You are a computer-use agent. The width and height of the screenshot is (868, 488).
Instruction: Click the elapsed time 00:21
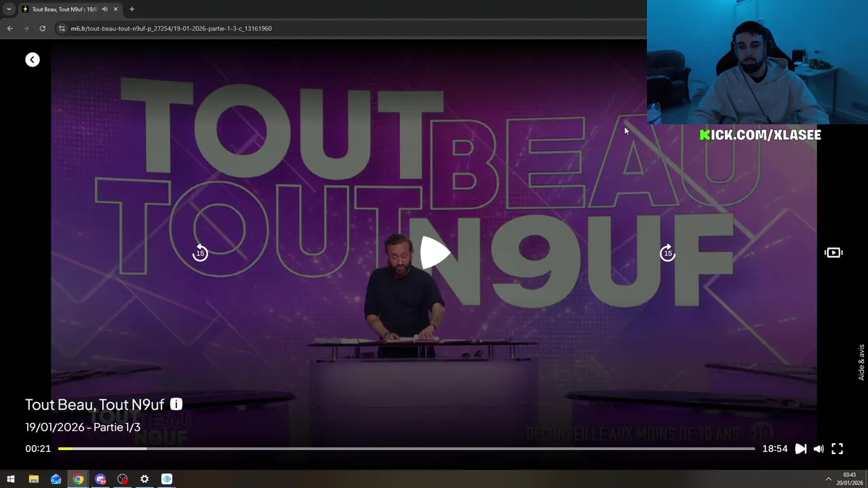click(x=38, y=449)
